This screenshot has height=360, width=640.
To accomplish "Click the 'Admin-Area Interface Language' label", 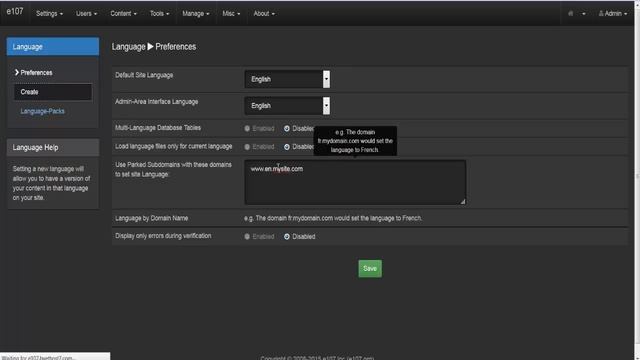I will [x=157, y=102].
